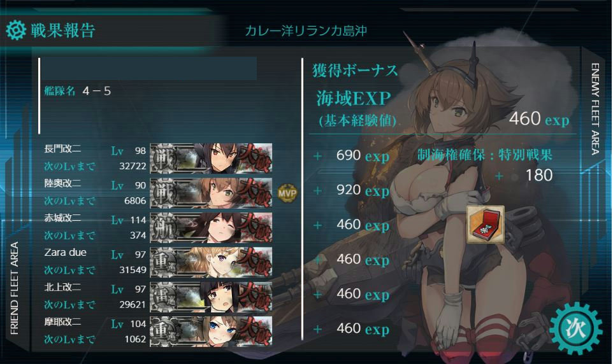The height and width of the screenshot is (364, 613).
Task: Click the 次 gear button to proceed
Action: tap(575, 328)
